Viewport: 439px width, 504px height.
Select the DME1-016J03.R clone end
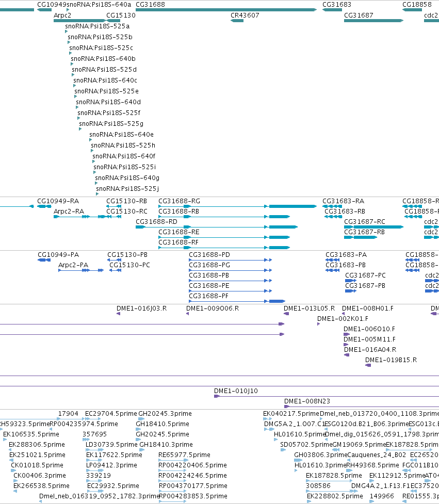118,314
